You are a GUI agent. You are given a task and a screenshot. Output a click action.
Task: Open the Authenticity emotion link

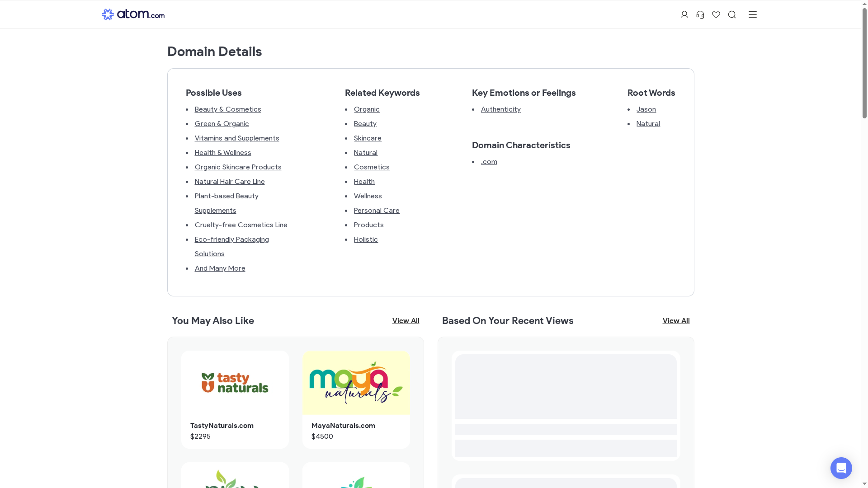coord(501,109)
